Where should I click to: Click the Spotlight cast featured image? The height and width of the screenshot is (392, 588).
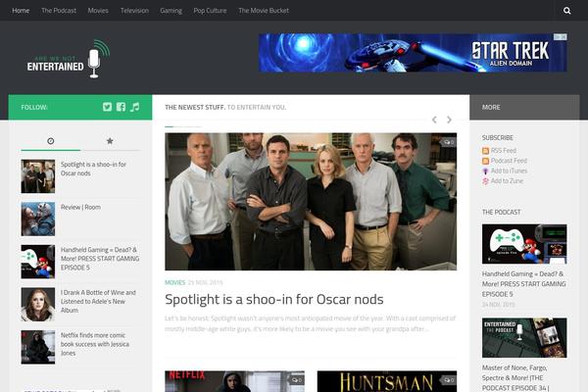coord(311,202)
